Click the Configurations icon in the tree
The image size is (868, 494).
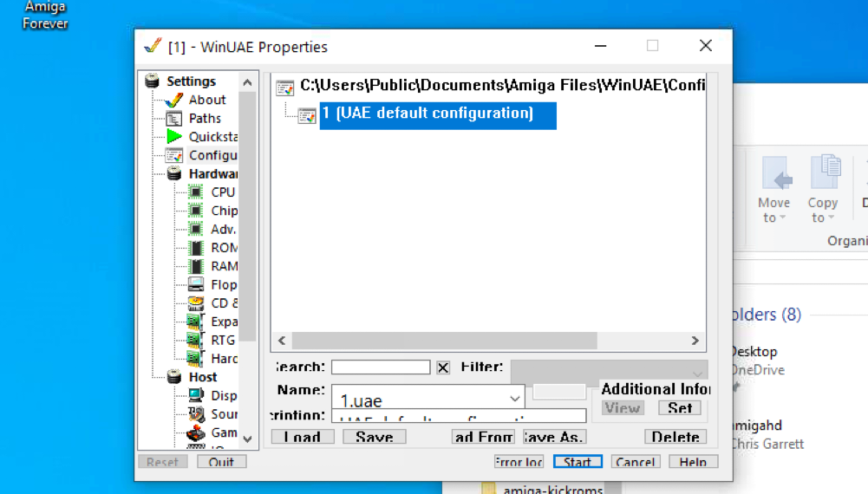tap(173, 155)
